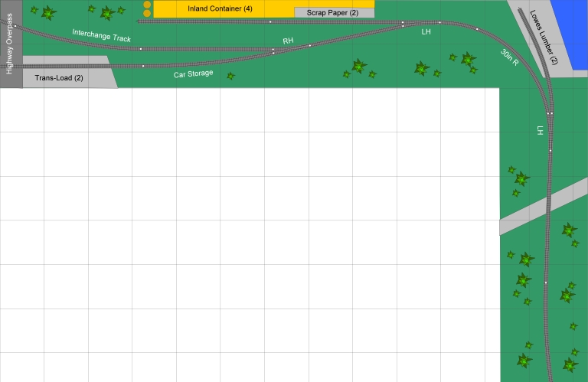This screenshot has height=382, width=588.
Task: Click the empty white grid area
Action: (245, 230)
